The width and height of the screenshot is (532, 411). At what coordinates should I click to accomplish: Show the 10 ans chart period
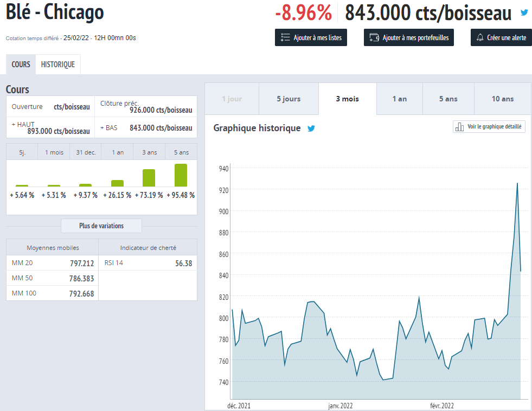click(x=503, y=99)
